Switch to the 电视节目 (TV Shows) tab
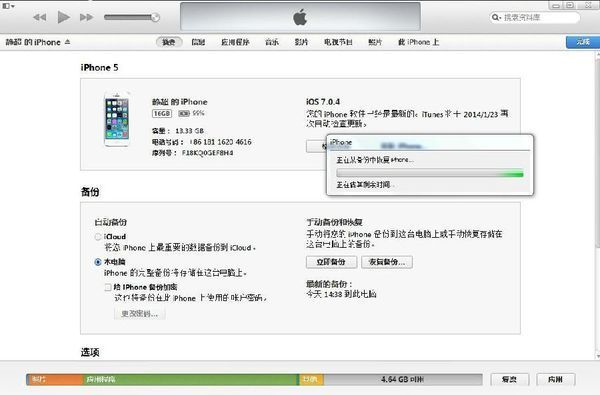This screenshot has height=395, width=600. pos(338,42)
